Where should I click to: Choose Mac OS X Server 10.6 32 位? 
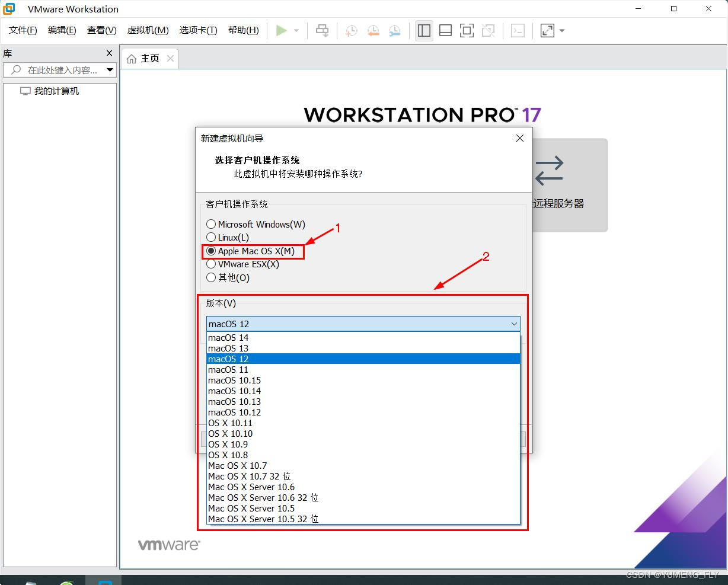pos(363,497)
